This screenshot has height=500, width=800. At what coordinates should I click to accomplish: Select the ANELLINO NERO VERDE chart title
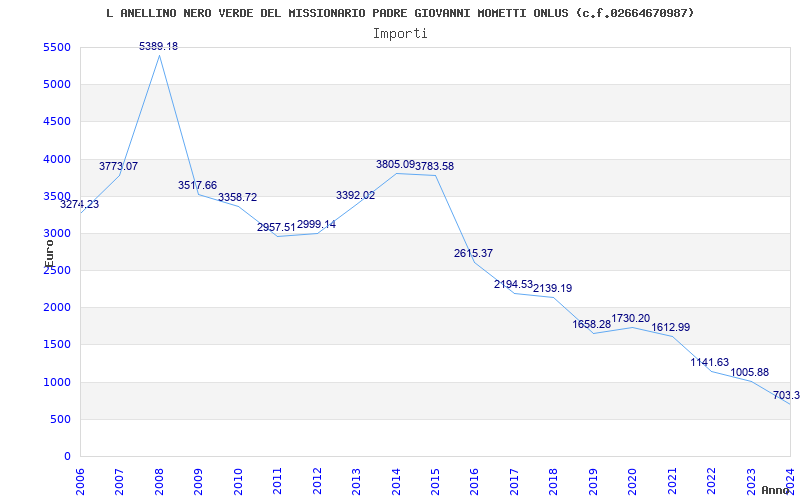[x=400, y=13]
